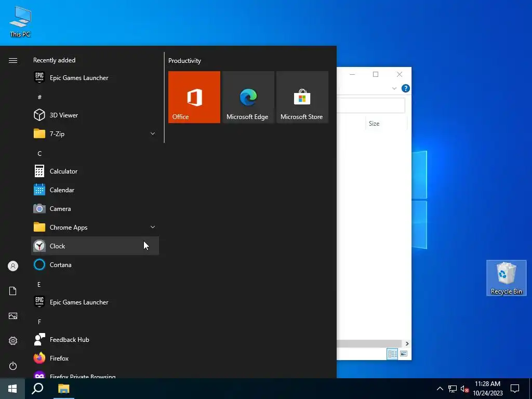Select This PC desktop icon
The height and width of the screenshot is (399, 532).
20,21
